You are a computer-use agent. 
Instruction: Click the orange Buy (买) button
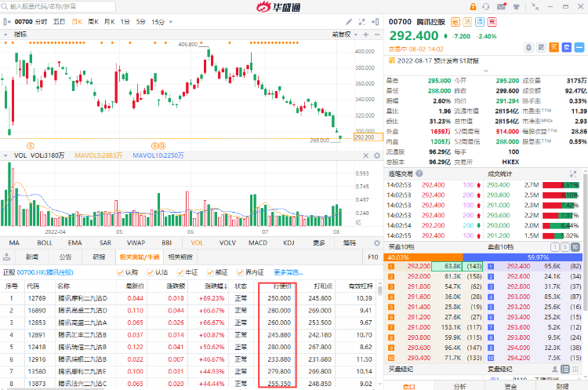click(554, 47)
